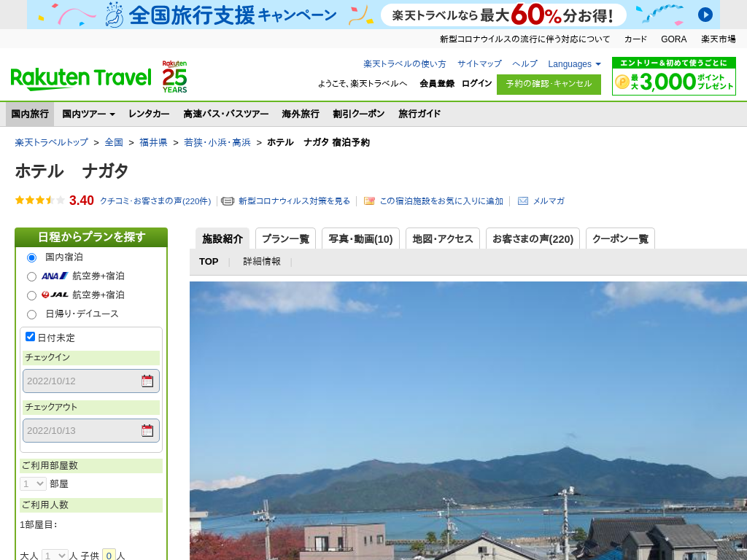Click the mail magazine envelope icon

click(523, 201)
